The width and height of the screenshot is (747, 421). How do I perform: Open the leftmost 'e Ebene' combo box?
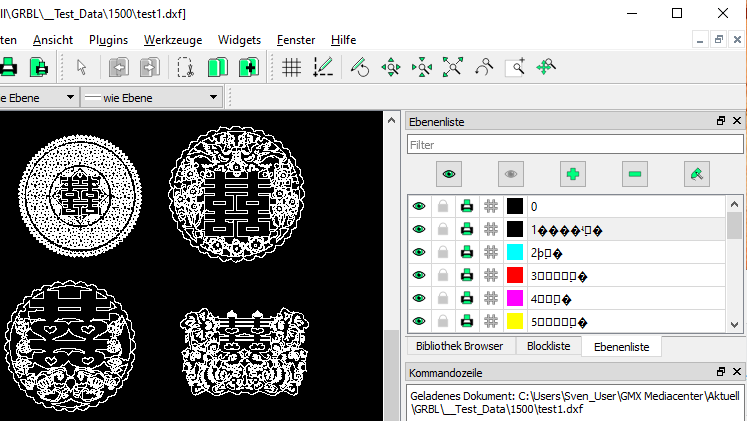(38, 97)
